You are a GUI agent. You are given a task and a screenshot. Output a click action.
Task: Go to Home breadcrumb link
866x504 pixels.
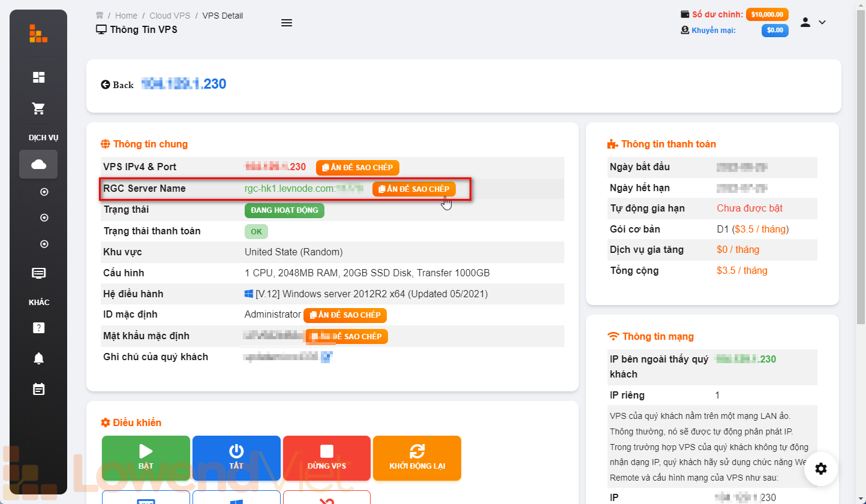126,16
